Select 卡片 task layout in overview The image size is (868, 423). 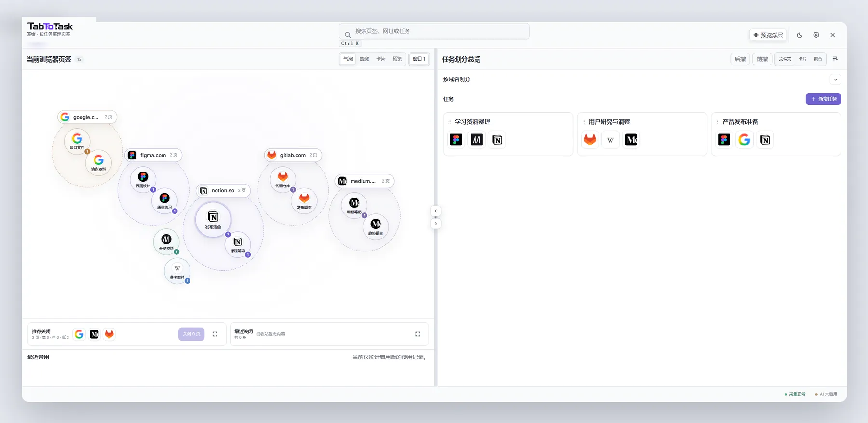coord(802,59)
